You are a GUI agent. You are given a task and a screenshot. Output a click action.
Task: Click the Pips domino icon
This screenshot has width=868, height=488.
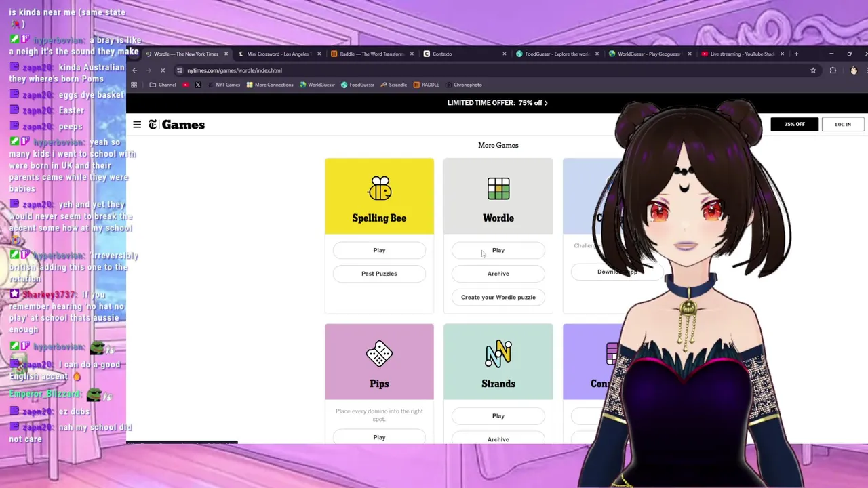379,354
